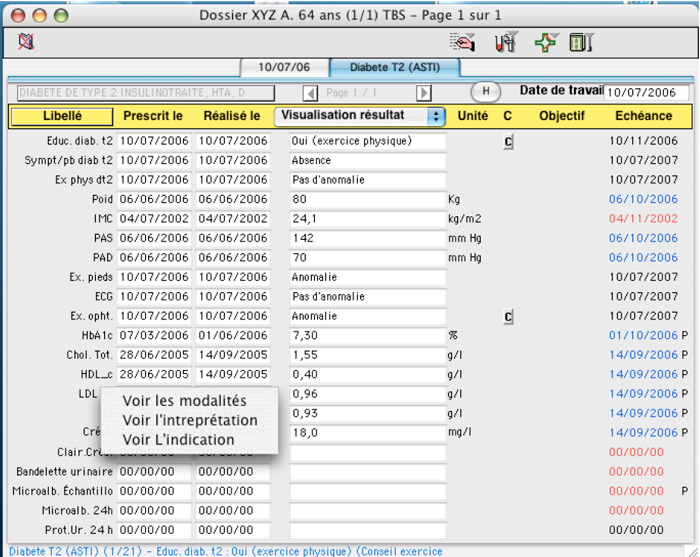Viewport: 700px width, 557px height.
Task: Click the Ex phys dt2 row label
Action: click(83, 180)
